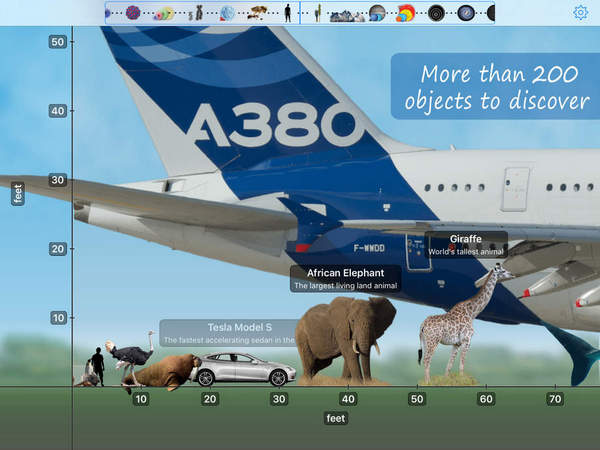
Task: Select the blue sphere scale icon
Action: coord(227,13)
